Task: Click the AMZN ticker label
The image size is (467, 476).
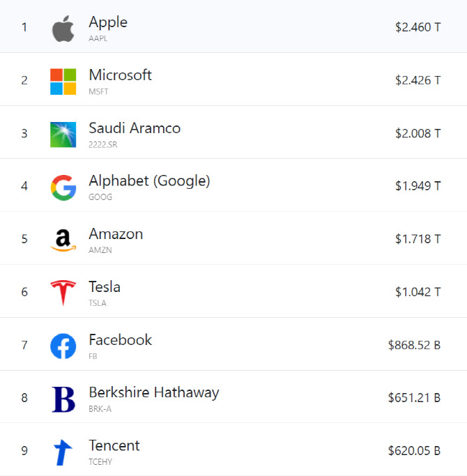Action: coord(100,250)
